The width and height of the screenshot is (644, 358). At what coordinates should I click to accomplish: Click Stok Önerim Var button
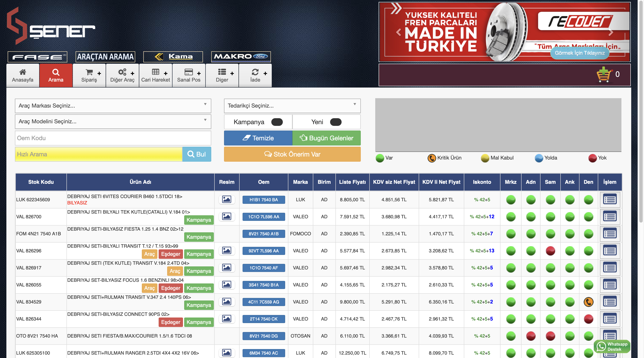(x=292, y=154)
